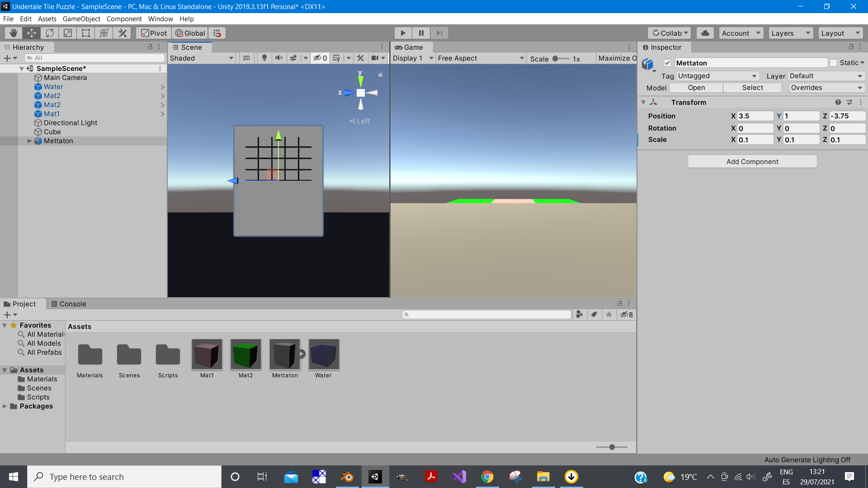Click the Hierarchy search field
This screenshot has width=868, height=488.
tap(95, 58)
